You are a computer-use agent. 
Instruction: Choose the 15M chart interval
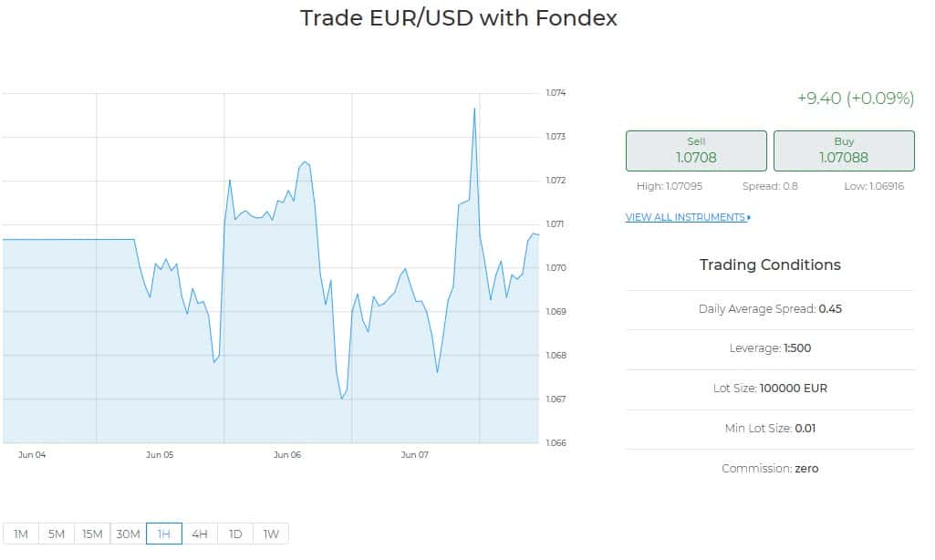[92, 534]
